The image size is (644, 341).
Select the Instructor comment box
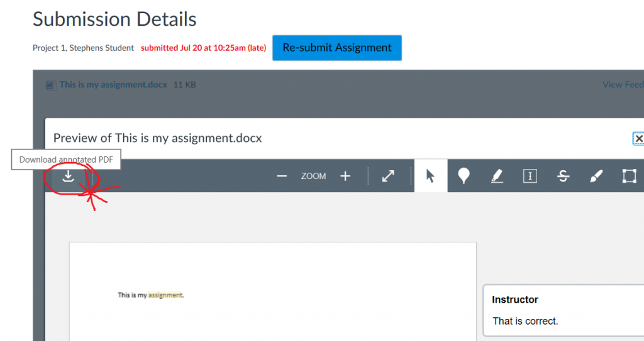[563, 311]
